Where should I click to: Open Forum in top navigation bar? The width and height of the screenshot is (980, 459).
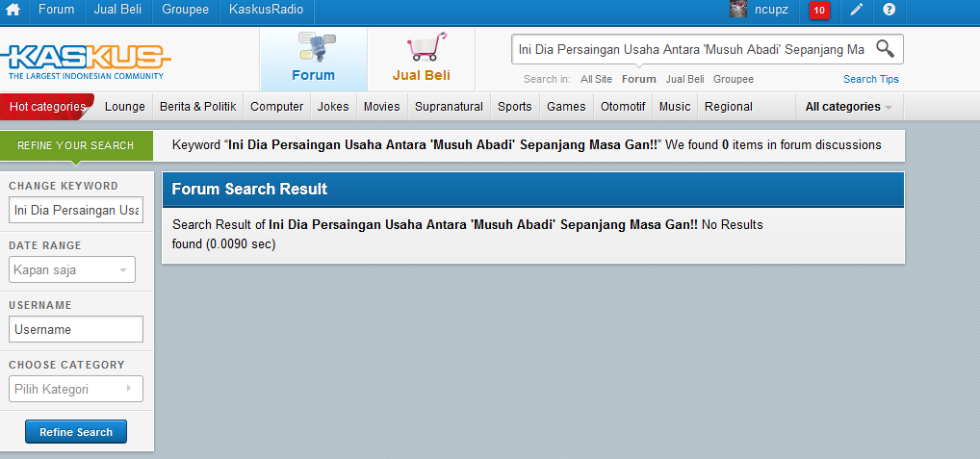[56, 10]
